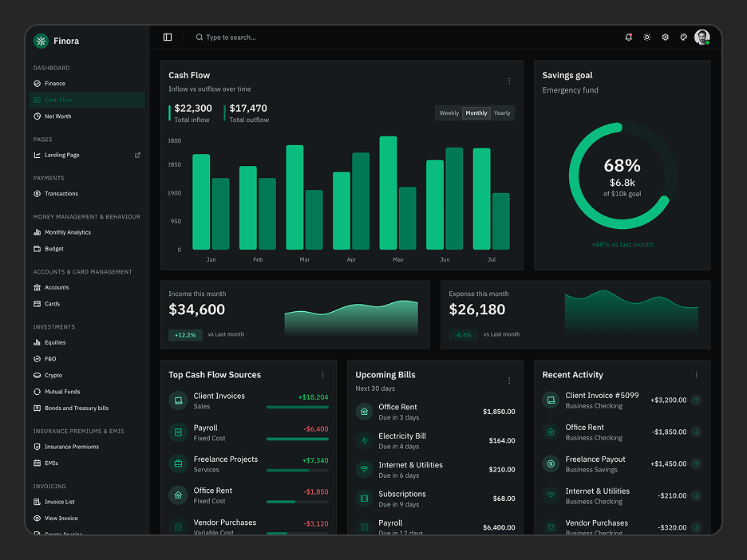
Task: Click the May inflow bar
Action: (x=389, y=193)
